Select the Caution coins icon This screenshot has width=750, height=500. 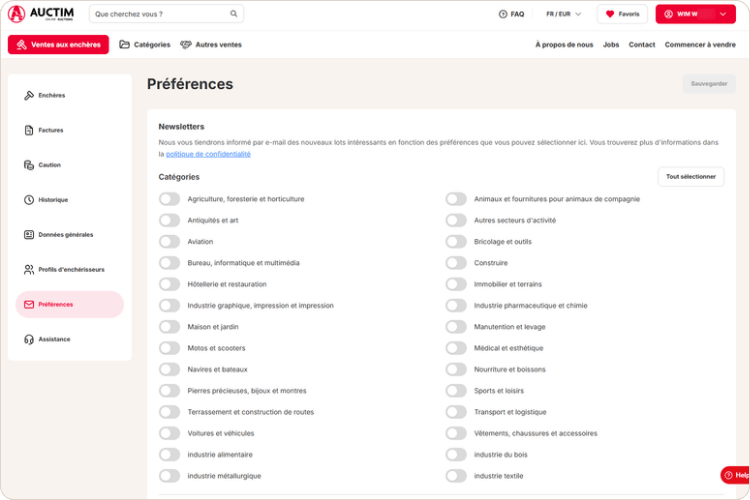(29, 165)
